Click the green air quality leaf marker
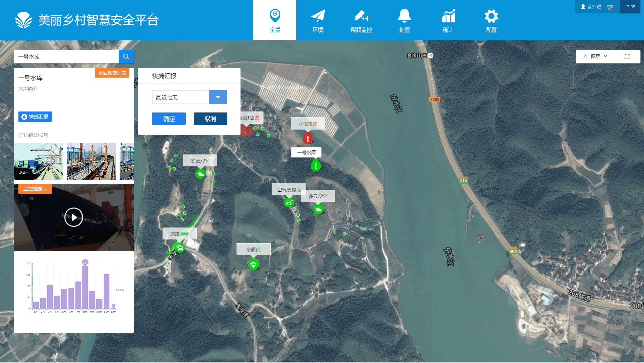 coord(289,202)
